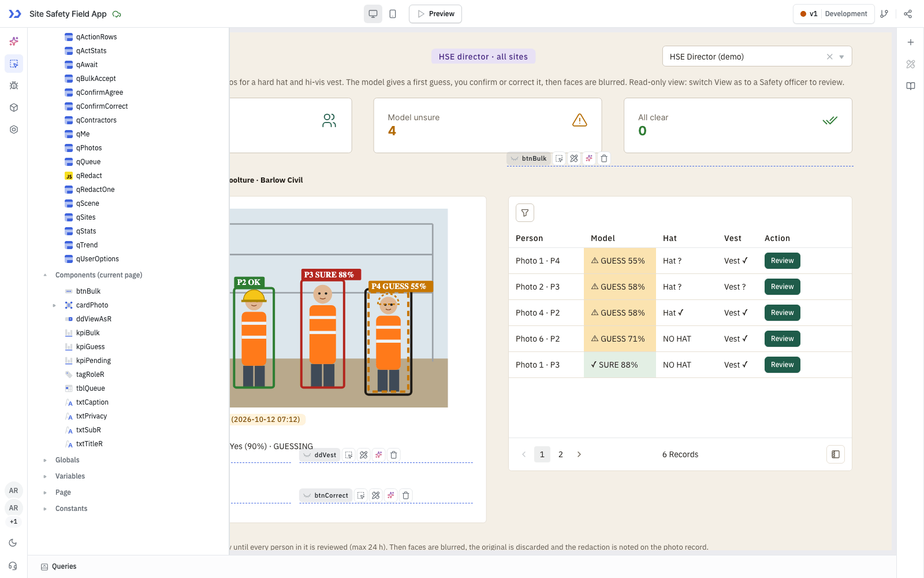Open the Queries bottom tab
The height and width of the screenshot is (578, 924).
[x=59, y=566]
